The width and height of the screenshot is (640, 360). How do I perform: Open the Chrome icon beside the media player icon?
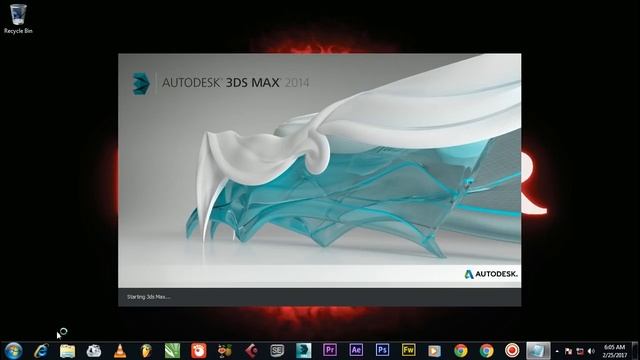tap(461, 351)
